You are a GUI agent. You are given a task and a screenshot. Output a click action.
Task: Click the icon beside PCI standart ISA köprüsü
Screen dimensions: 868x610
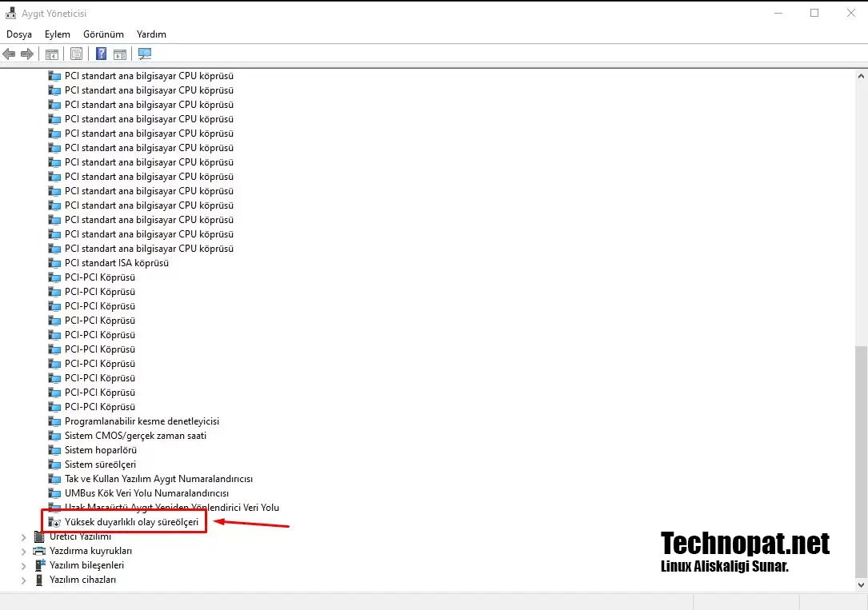click(x=54, y=263)
